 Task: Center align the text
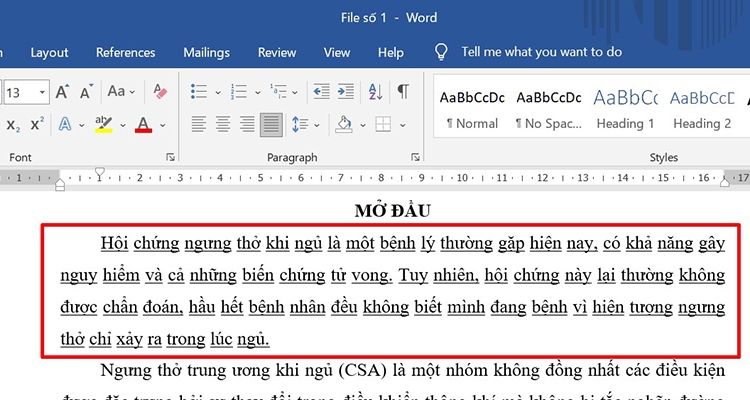[223, 124]
